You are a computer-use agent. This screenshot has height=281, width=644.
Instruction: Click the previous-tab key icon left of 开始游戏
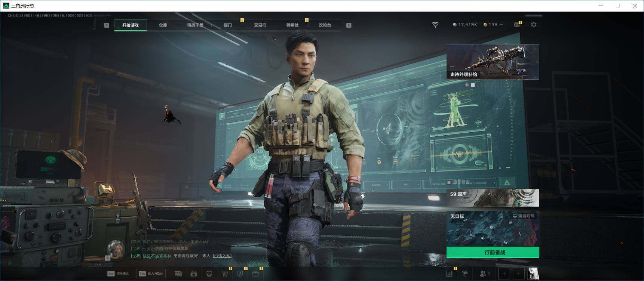point(107,25)
